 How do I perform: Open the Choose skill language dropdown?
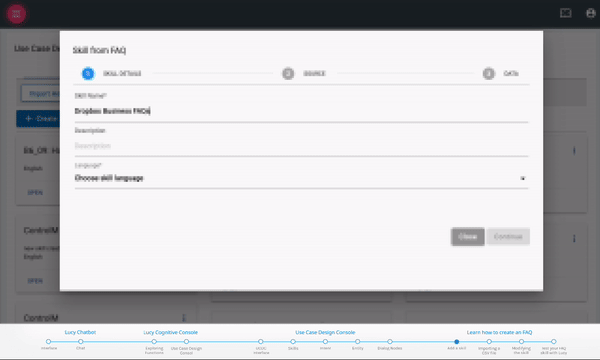click(x=301, y=178)
